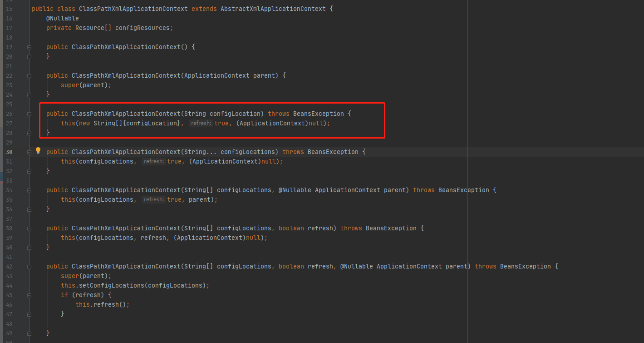
Task: Click 'boolean refresh' parameter on line 38
Action: tap(306, 228)
